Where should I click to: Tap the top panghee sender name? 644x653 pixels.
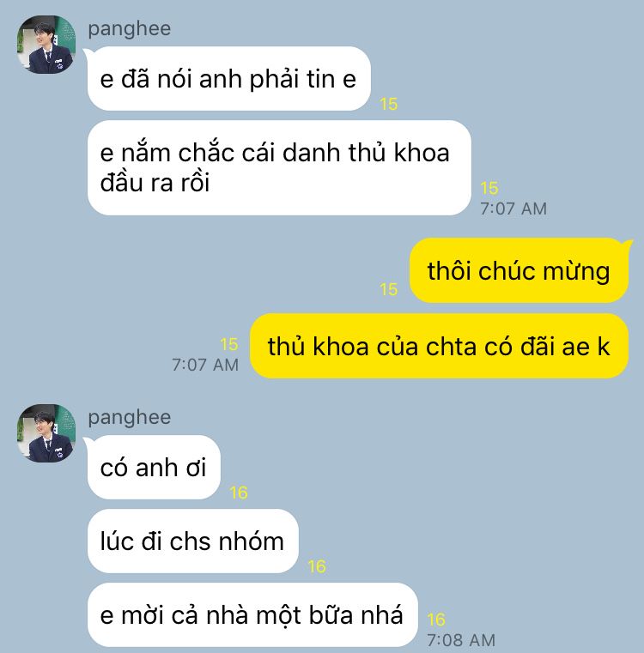point(129,29)
